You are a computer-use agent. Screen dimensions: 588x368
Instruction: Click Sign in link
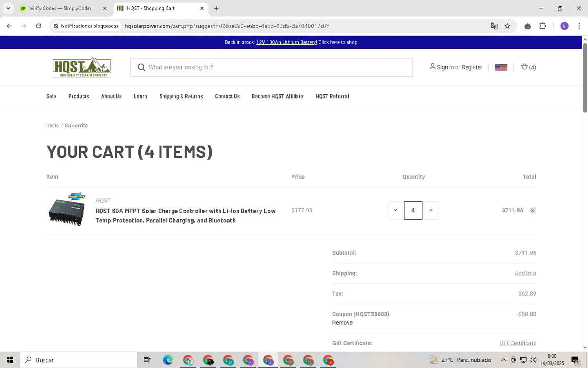point(445,67)
